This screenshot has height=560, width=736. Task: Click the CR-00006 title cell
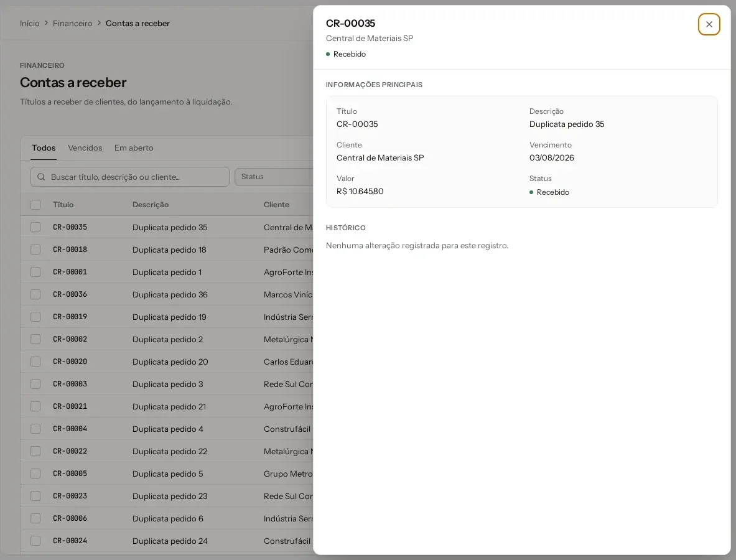click(x=70, y=518)
